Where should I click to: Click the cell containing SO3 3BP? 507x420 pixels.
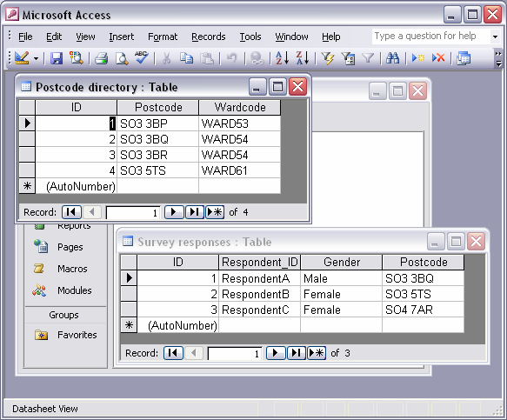tap(157, 123)
